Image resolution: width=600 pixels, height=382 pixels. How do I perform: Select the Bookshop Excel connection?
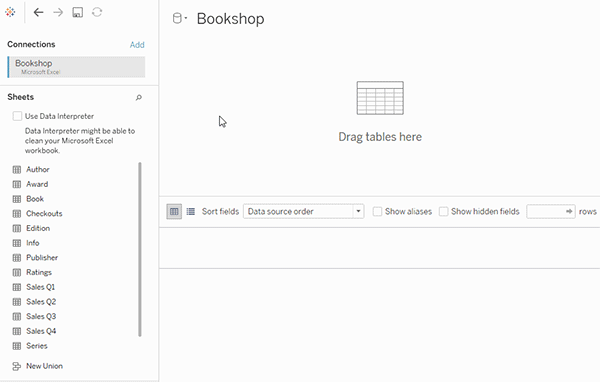click(77, 67)
